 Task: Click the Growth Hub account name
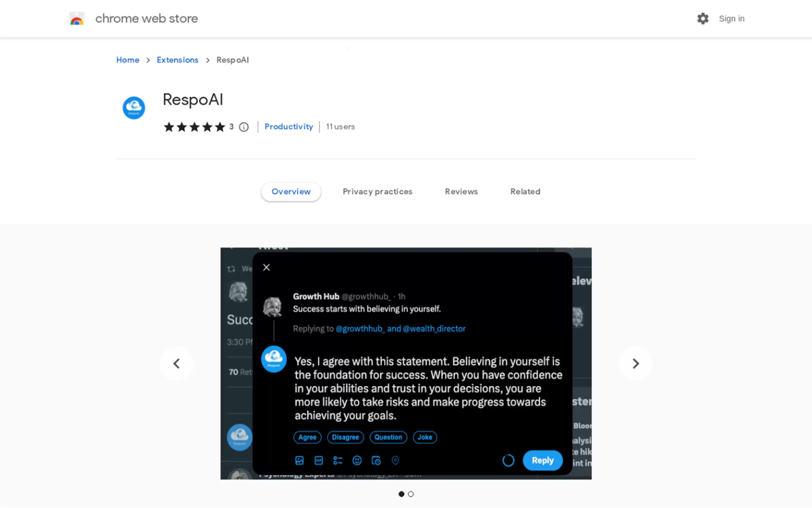(x=316, y=296)
